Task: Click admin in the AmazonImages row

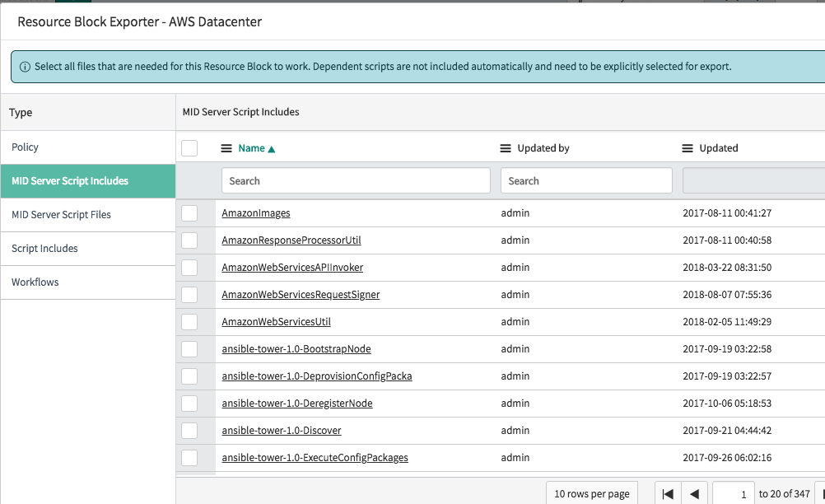Action: click(x=515, y=213)
